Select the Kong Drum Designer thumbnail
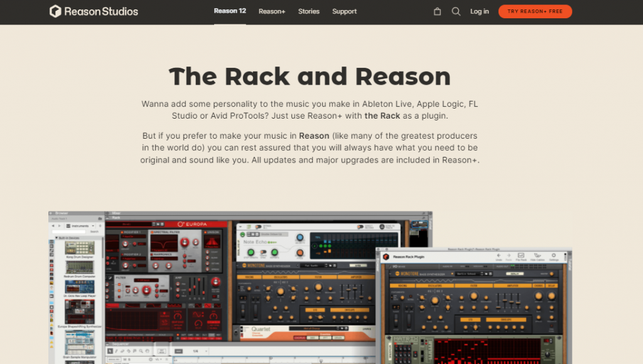Image resolution: width=643 pixels, height=364 pixels. (80, 248)
